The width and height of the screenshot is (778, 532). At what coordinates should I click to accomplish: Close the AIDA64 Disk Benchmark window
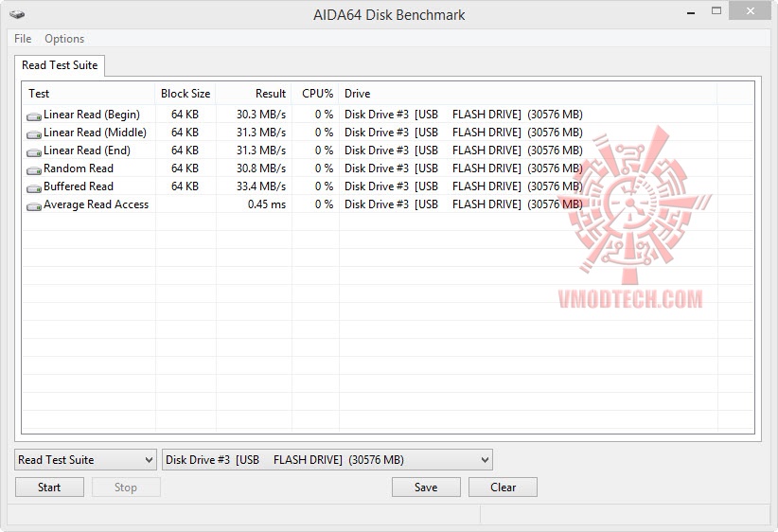tap(750, 11)
